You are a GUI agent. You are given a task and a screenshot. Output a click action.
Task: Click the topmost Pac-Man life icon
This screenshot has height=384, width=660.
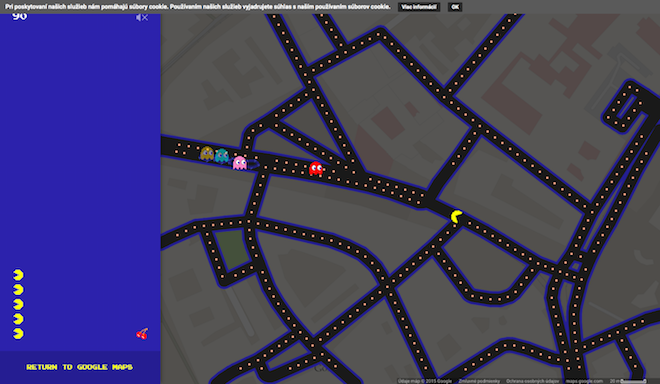[18, 275]
